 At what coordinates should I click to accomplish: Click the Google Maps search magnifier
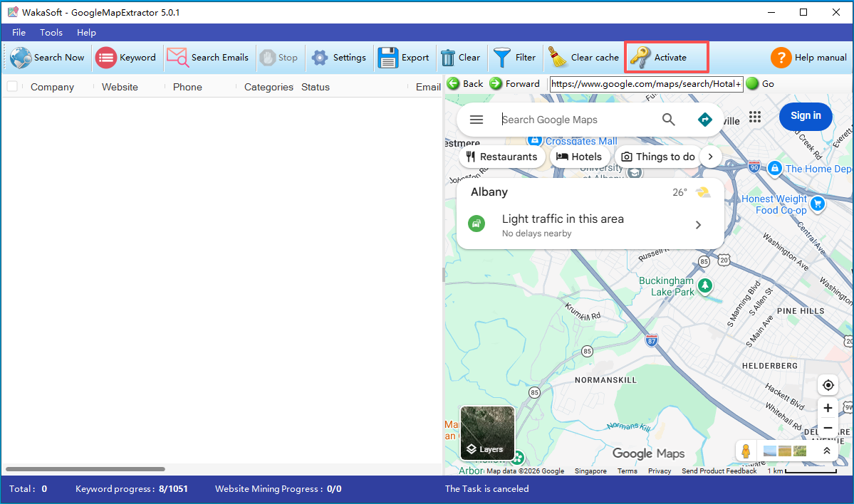[x=668, y=120]
